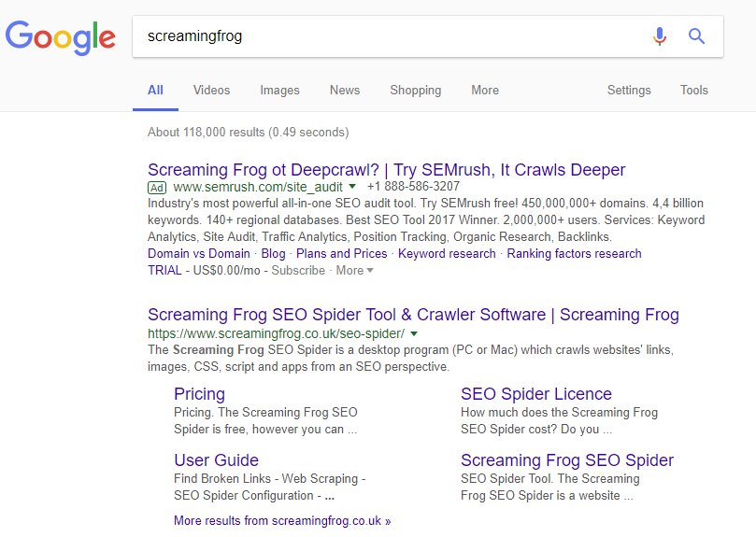The width and height of the screenshot is (756, 537).
Task: Click Subscribe in the ad pricing row
Action: 298,271
